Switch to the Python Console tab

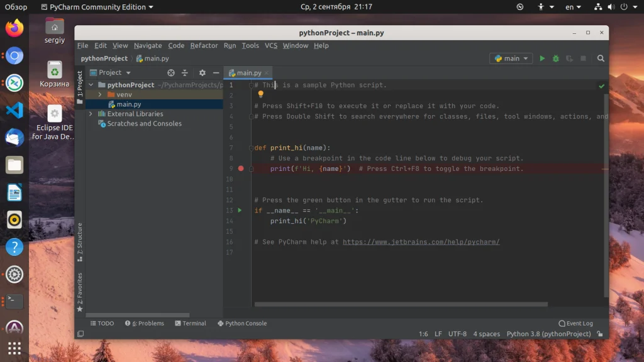[x=242, y=323]
